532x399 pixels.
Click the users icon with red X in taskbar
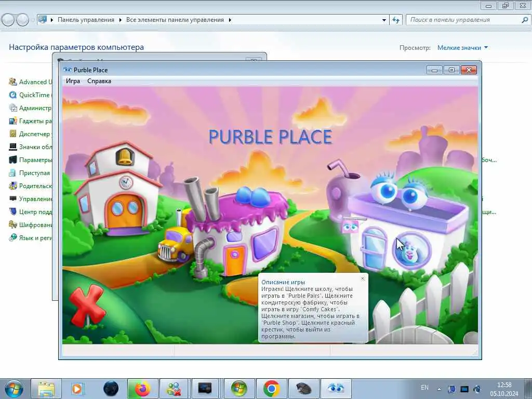[174, 389]
